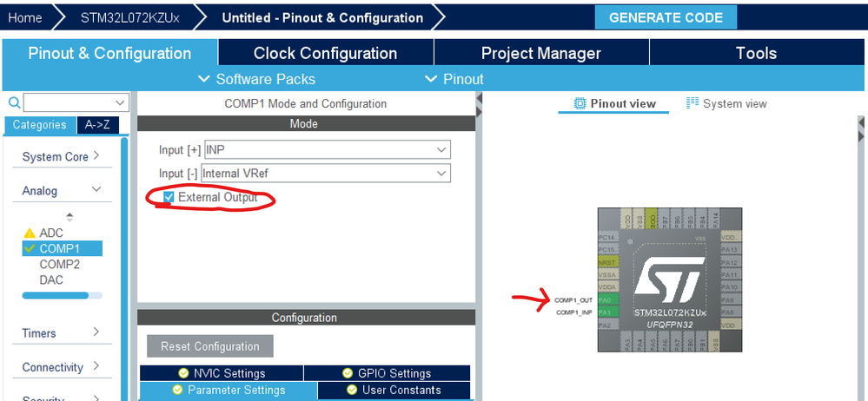Viewport: 868px width, 401px height.
Task: Uncheck the External Output checkbox
Action: click(169, 197)
